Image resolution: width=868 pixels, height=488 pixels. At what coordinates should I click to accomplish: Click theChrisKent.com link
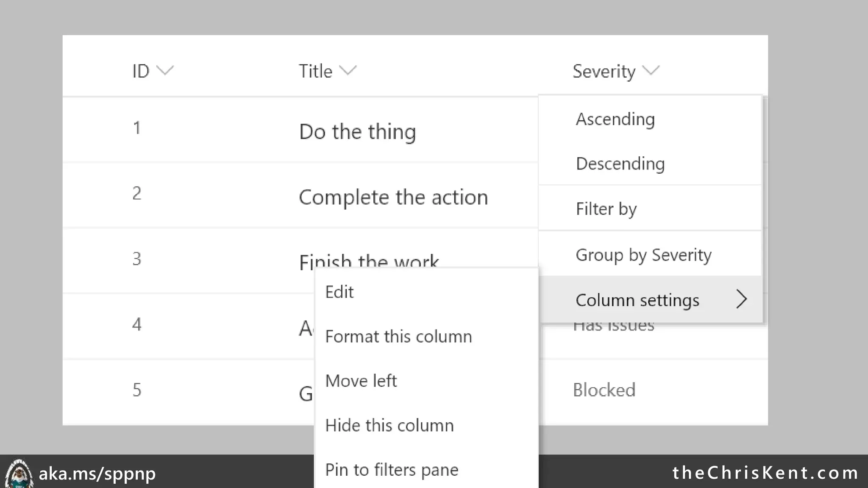(x=765, y=473)
